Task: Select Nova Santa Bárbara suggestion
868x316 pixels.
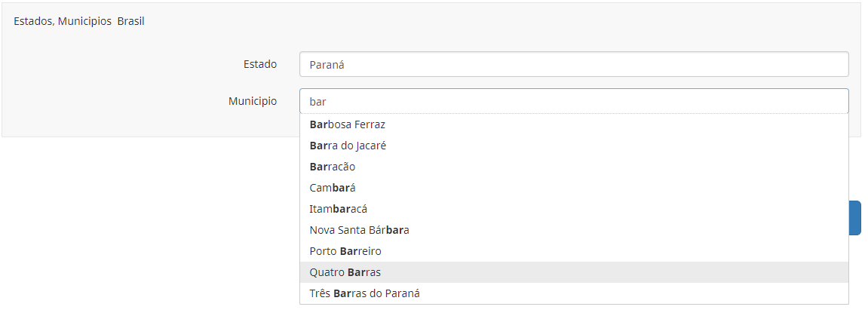Action: point(359,230)
